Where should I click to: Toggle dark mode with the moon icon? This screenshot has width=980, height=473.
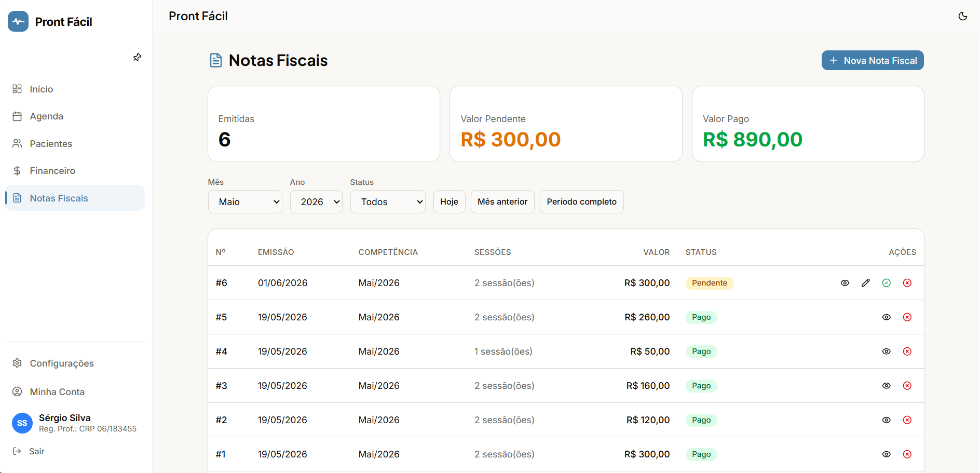tap(962, 16)
